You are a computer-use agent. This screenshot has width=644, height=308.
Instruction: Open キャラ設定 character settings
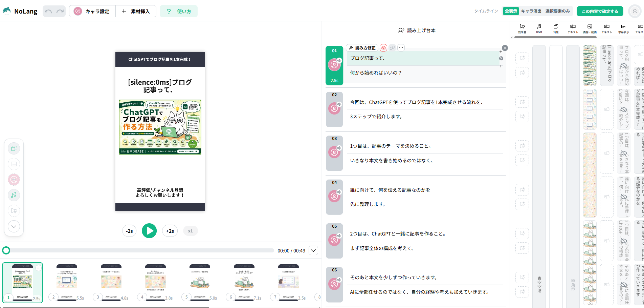click(92, 11)
